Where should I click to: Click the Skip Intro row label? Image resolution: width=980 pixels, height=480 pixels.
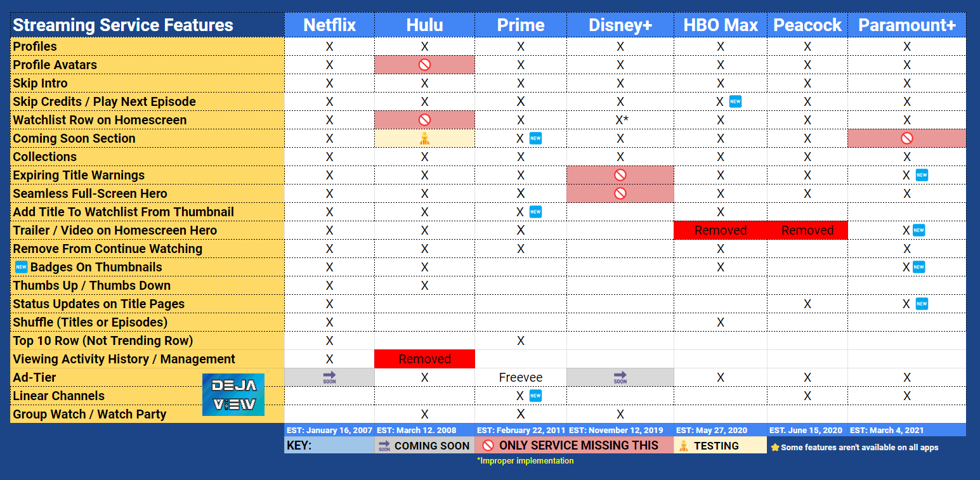[x=40, y=83]
